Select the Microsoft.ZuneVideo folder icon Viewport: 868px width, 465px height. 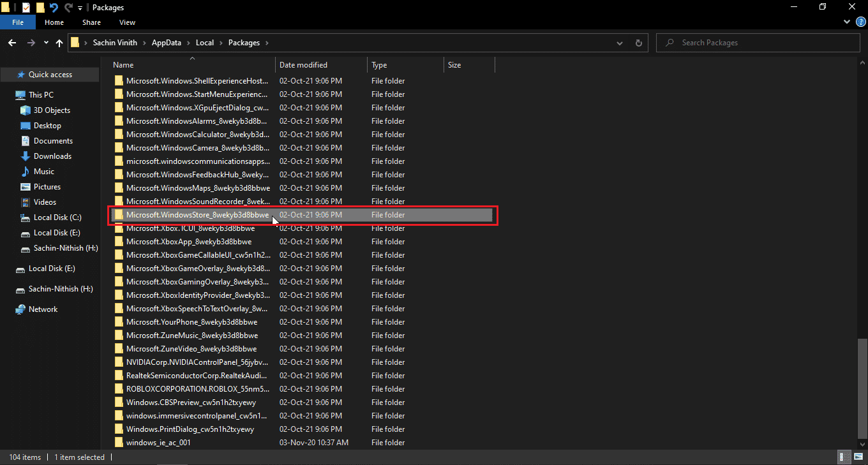click(118, 349)
